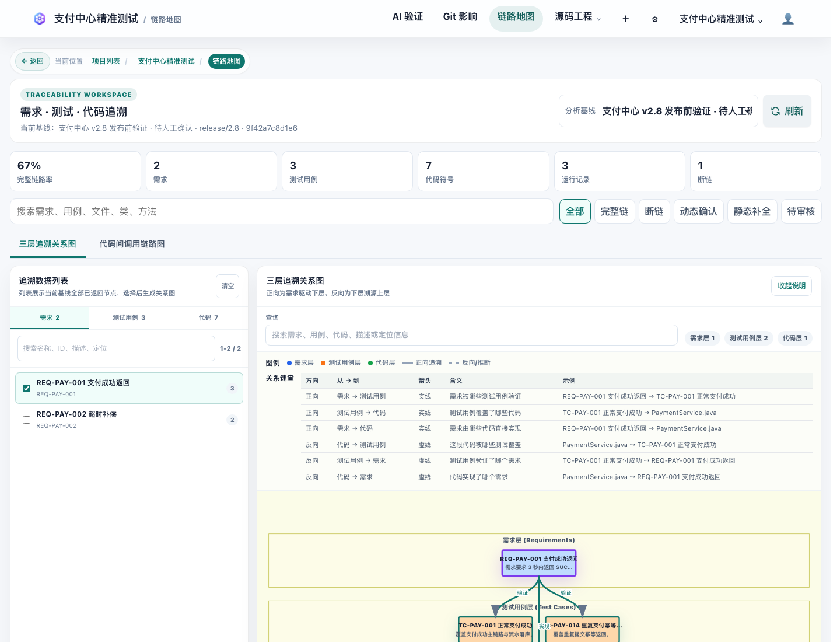Select the 需求 2 list tab
The width and height of the screenshot is (840, 642).
(x=50, y=317)
